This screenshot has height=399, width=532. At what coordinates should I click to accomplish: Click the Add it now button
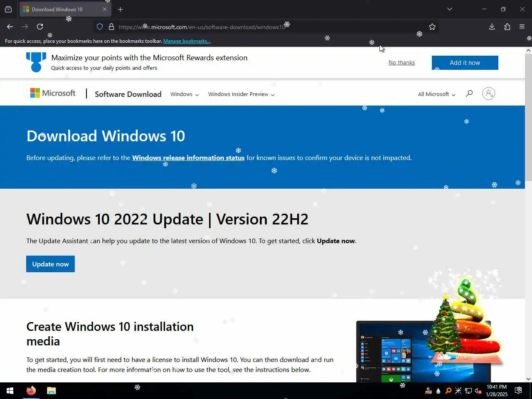(465, 63)
